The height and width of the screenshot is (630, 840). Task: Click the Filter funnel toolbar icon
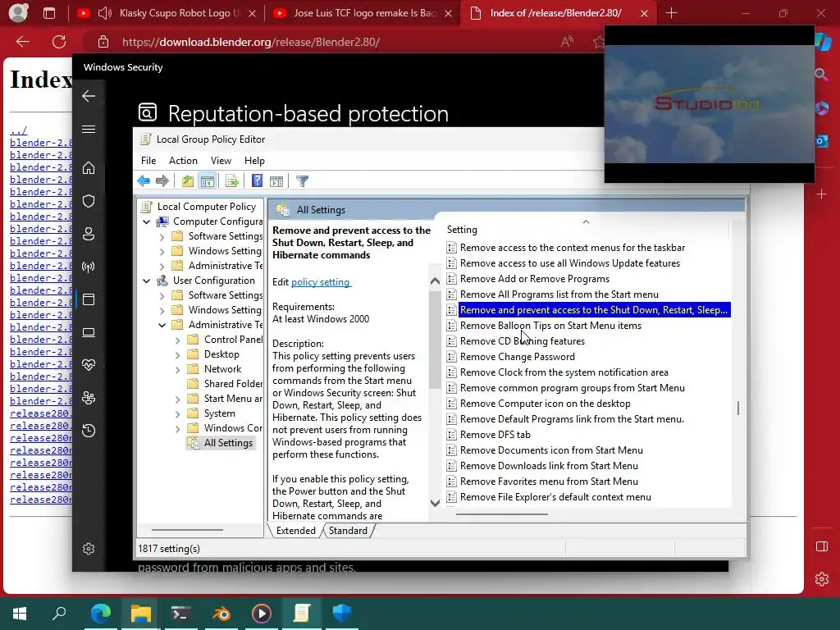pyautogui.click(x=302, y=181)
